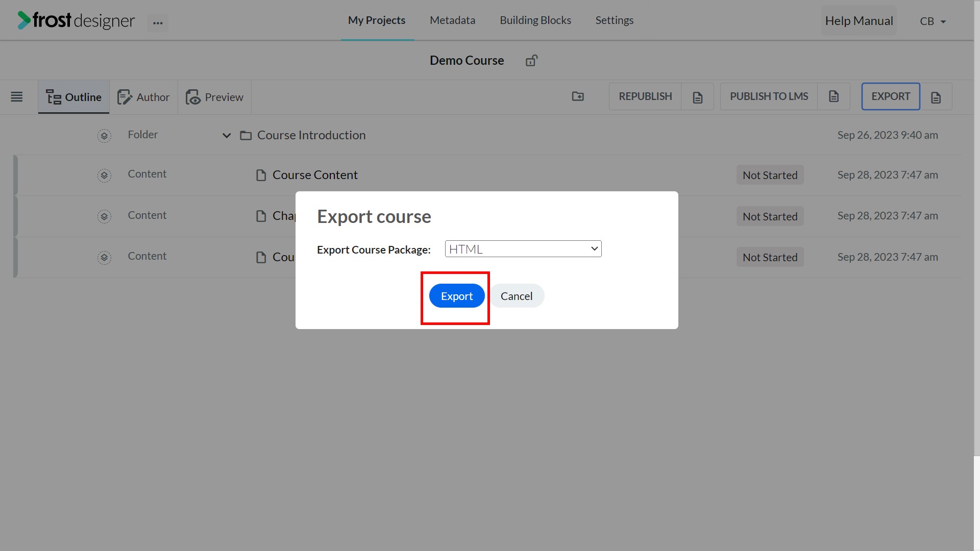Click Not Started status on bottom Cou row

tap(770, 257)
